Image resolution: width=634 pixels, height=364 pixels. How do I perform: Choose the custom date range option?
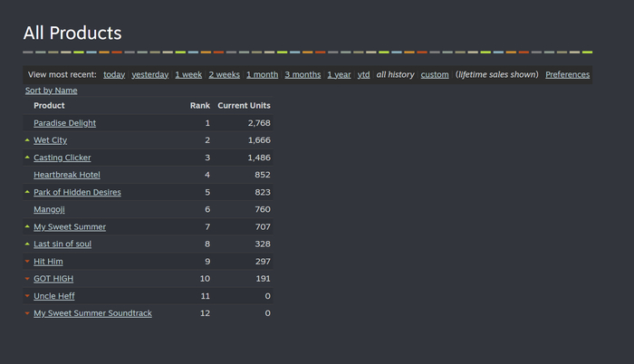(x=435, y=74)
